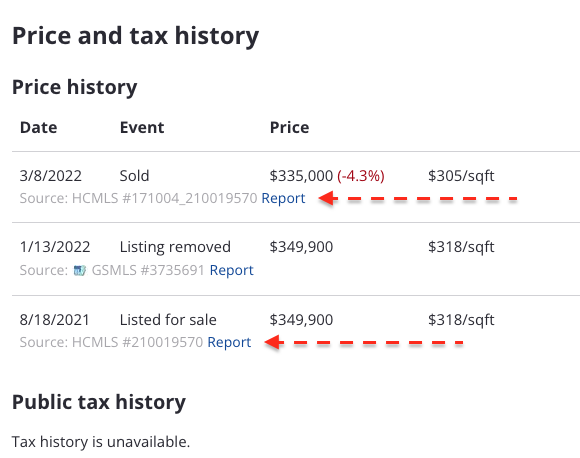Viewport: 580px width, 458px height.
Task: Click the 8/18/2021 listing date
Action: click(x=54, y=320)
